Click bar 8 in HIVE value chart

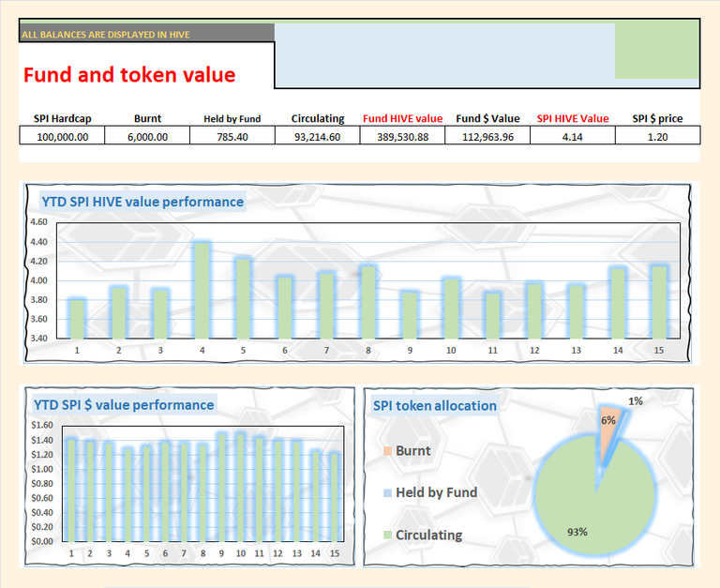click(368, 302)
